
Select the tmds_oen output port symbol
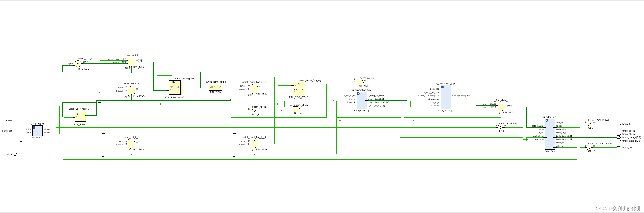619,147
